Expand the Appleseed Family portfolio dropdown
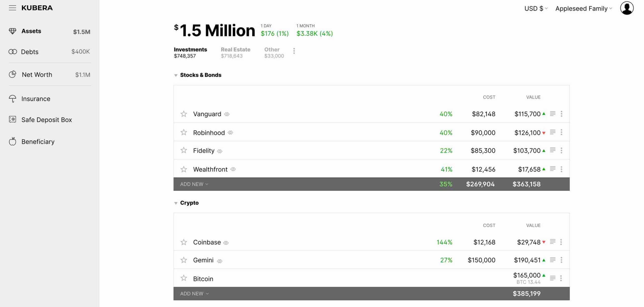Viewport: 644px width, 307px height. tap(584, 9)
